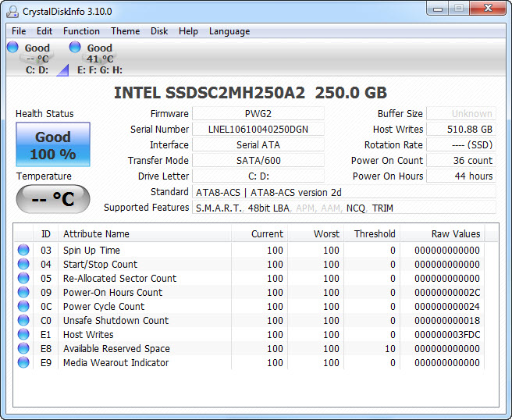Select the Media Wearout Indicator row name
This screenshot has height=420, width=512.
[x=116, y=362]
